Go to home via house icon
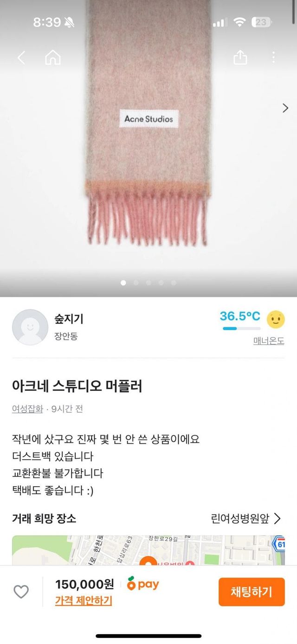 pos(53,58)
